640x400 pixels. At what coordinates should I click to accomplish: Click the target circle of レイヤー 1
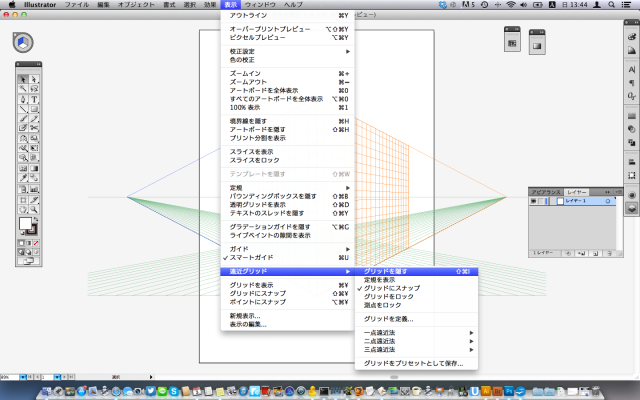[x=607, y=201]
